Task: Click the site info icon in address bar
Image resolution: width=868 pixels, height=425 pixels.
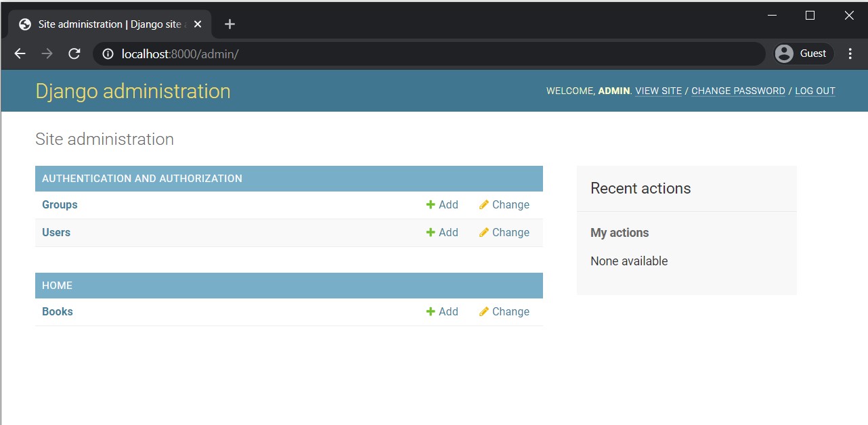Action: click(108, 53)
